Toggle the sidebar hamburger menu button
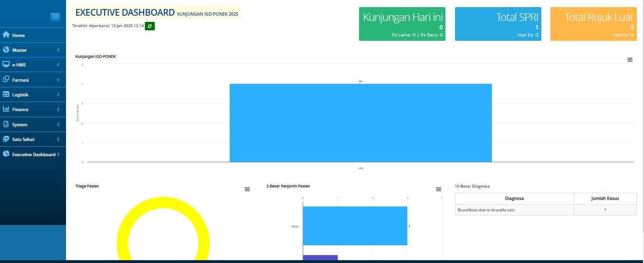Viewport: 644px width, 263px height. (55, 17)
